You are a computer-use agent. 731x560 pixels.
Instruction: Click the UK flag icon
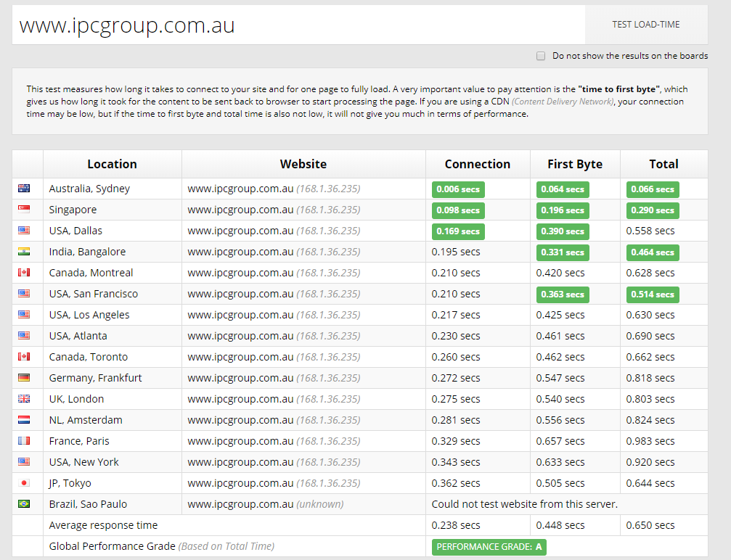(24, 399)
